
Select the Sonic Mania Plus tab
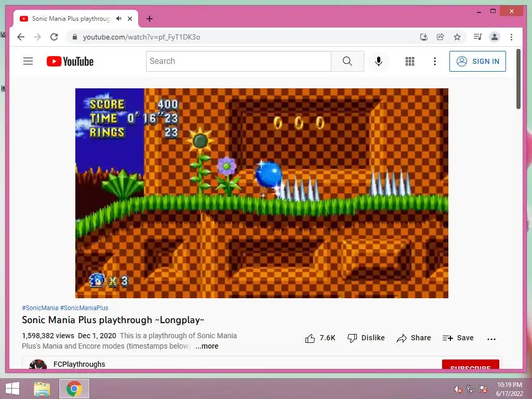tap(76, 19)
